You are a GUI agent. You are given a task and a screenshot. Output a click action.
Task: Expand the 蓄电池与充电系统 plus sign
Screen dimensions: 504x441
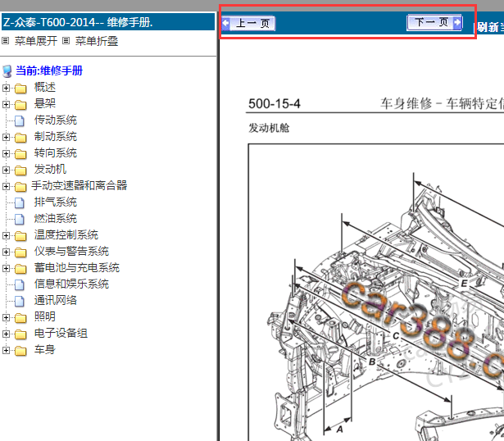6,268
